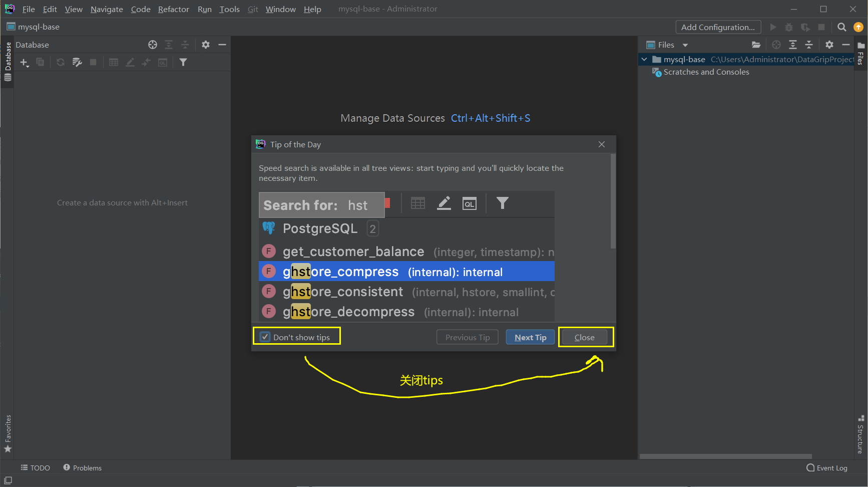Open the Files view dropdown
This screenshot has height=487, width=868.
685,45
